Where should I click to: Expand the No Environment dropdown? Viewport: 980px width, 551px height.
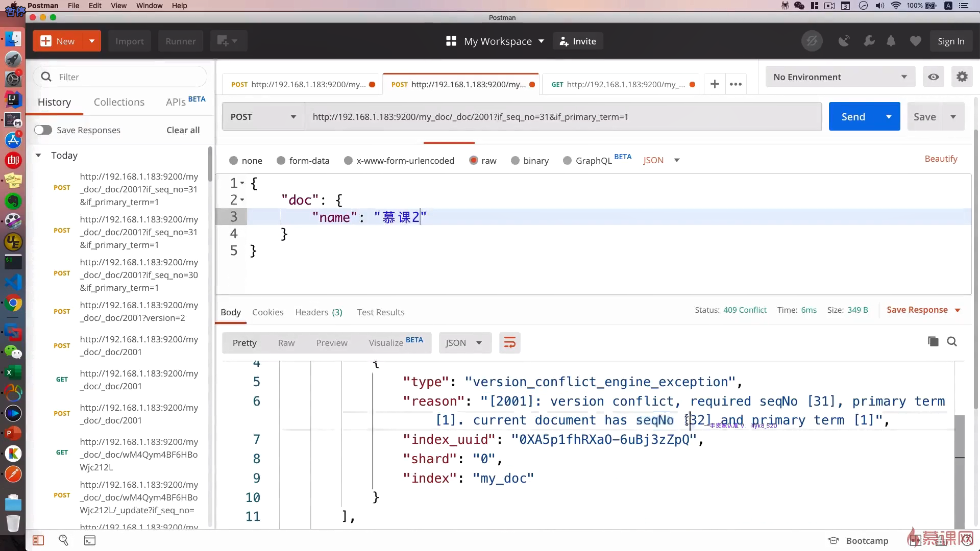pos(840,77)
